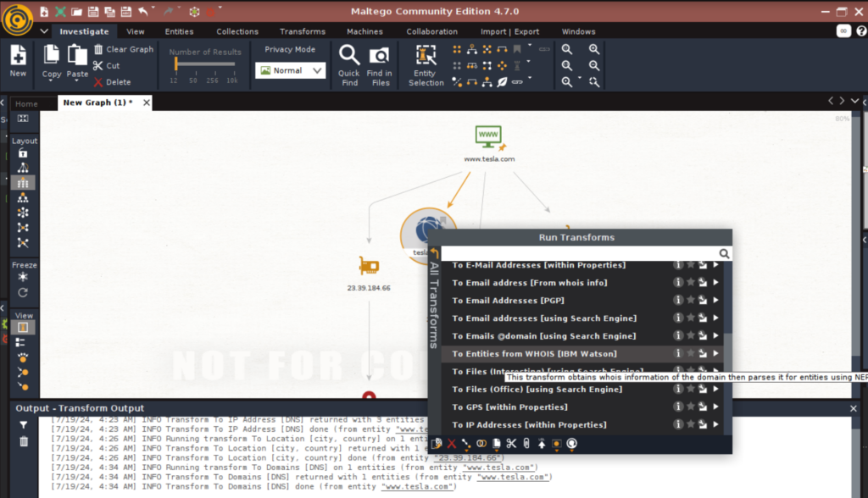Click the back arrow in Run Transforms panel
The width and height of the screenshot is (868, 498).
point(435,253)
